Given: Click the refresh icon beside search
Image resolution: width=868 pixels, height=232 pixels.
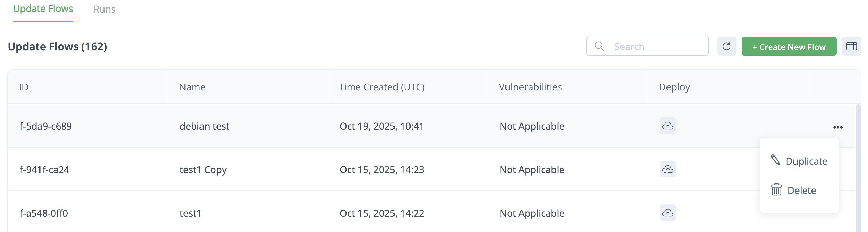Looking at the screenshot, I should pyautogui.click(x=726, y=46).
